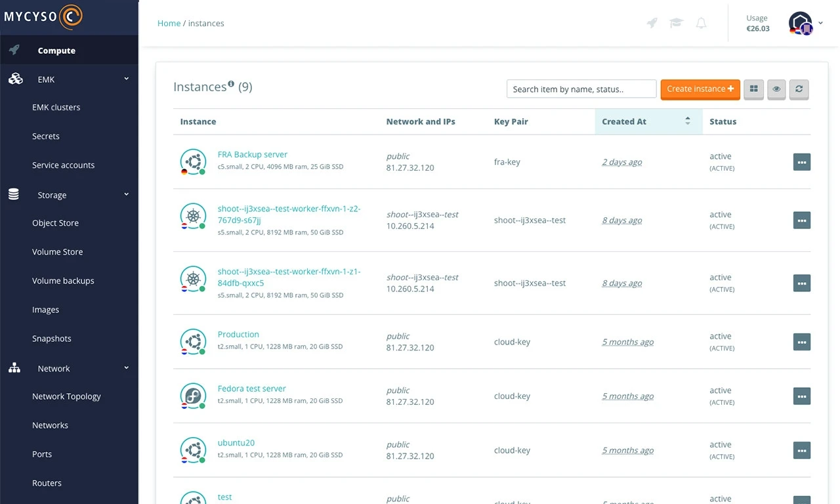Click the Storage icon in the sidebar
Image resolution: width=840 pixels, height=504 pixels.
tap(14, 194)
